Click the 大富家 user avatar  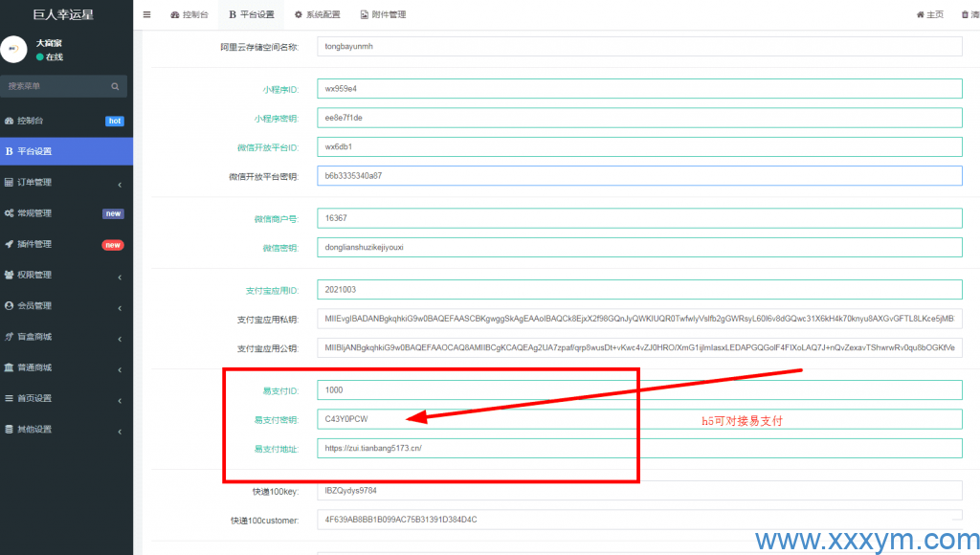pyautogui.click(x=13, y=50)
